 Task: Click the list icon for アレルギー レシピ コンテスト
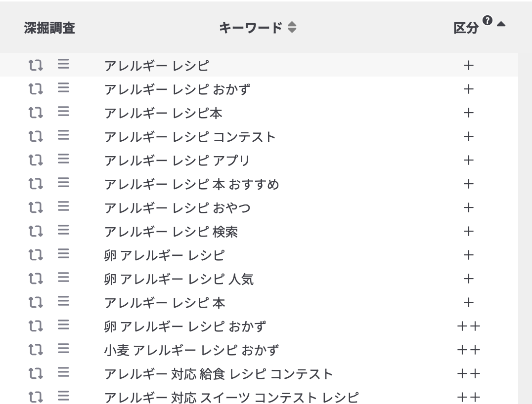(x=63, y=136)
